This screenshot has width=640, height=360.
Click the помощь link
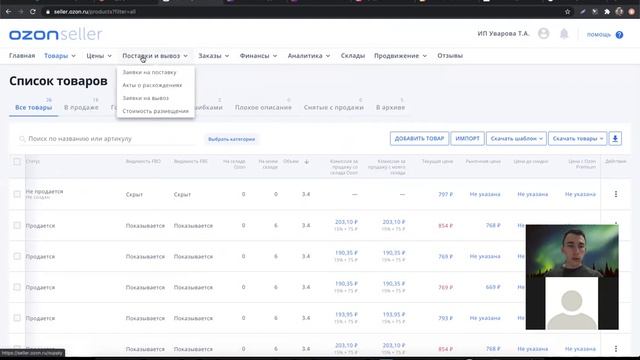(x=599, y=35)
